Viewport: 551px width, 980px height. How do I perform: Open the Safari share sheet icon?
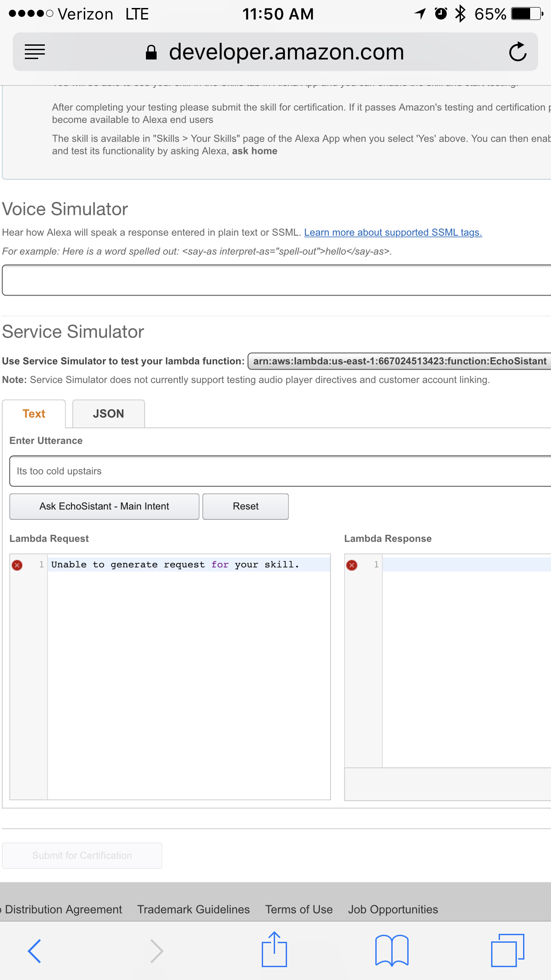274,949
